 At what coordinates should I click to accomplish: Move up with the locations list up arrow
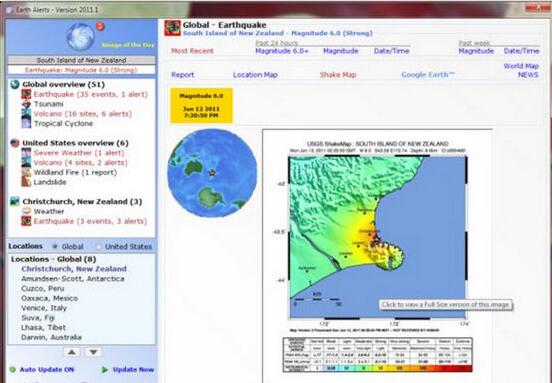coord(72,352)
